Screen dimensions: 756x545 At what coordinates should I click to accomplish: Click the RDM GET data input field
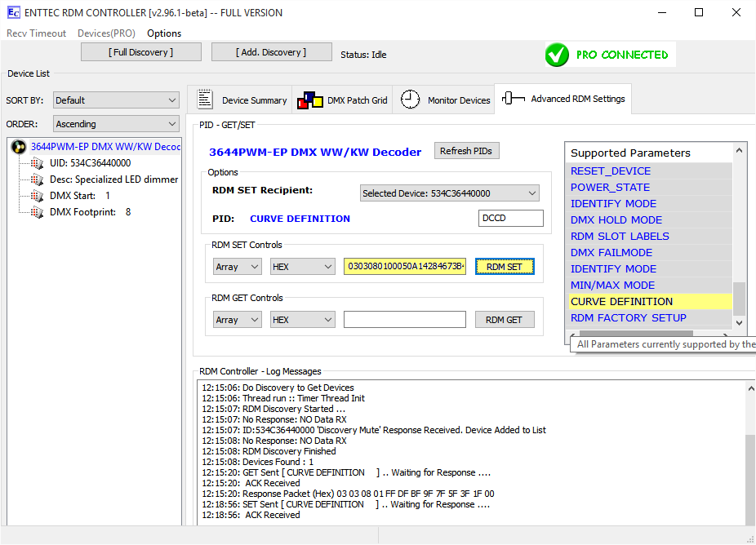click(404, 320)
